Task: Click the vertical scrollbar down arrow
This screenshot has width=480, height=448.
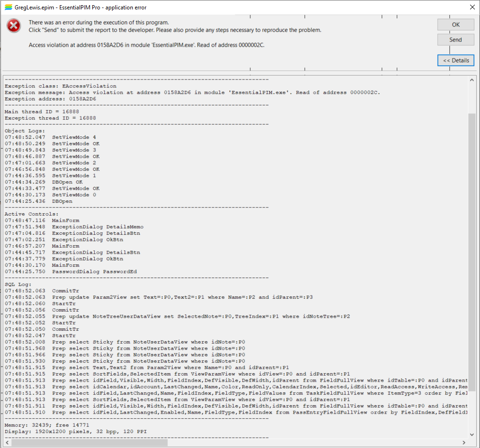Action: pyautogui.click(x=472, y=434)
